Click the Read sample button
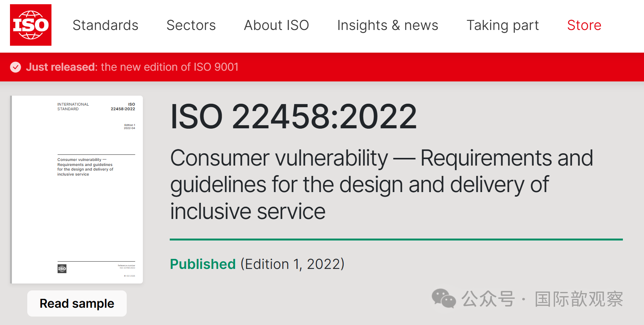 [77, 303]
